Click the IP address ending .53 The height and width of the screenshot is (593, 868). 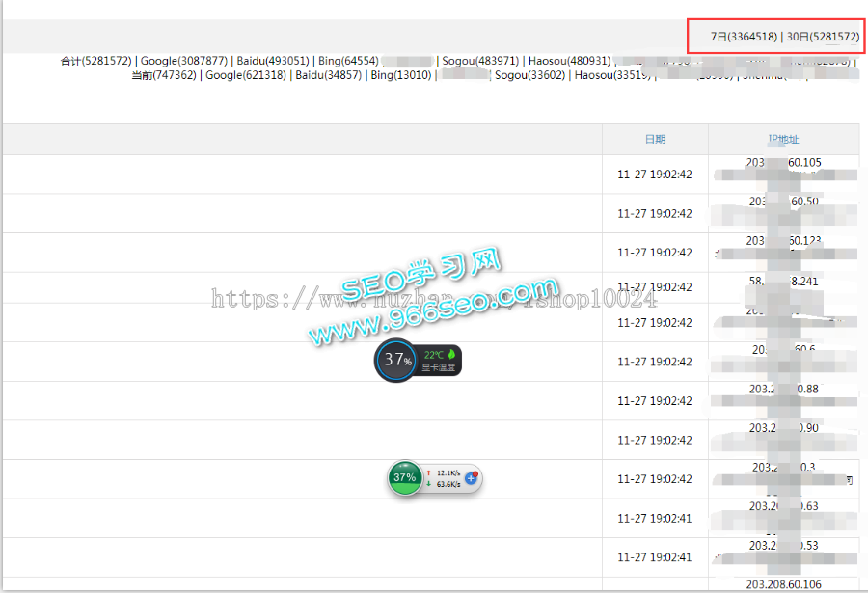coord(783,546)
